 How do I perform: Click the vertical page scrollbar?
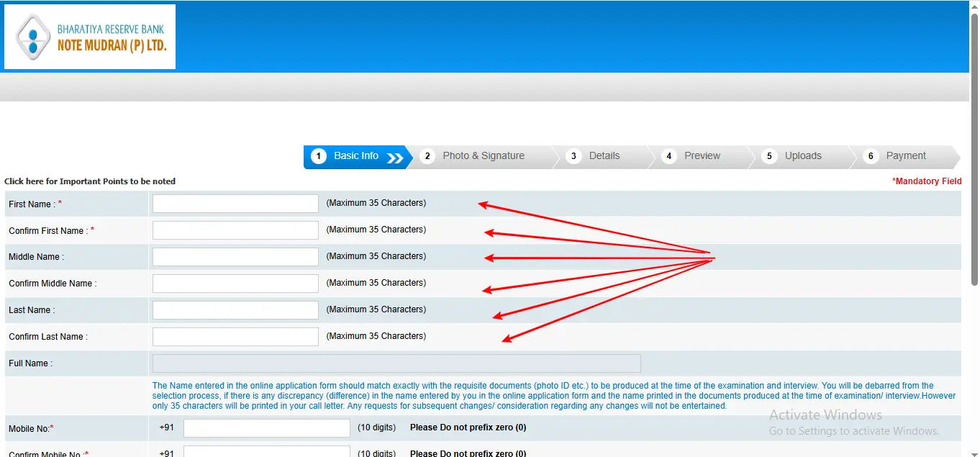coord(974,144)
